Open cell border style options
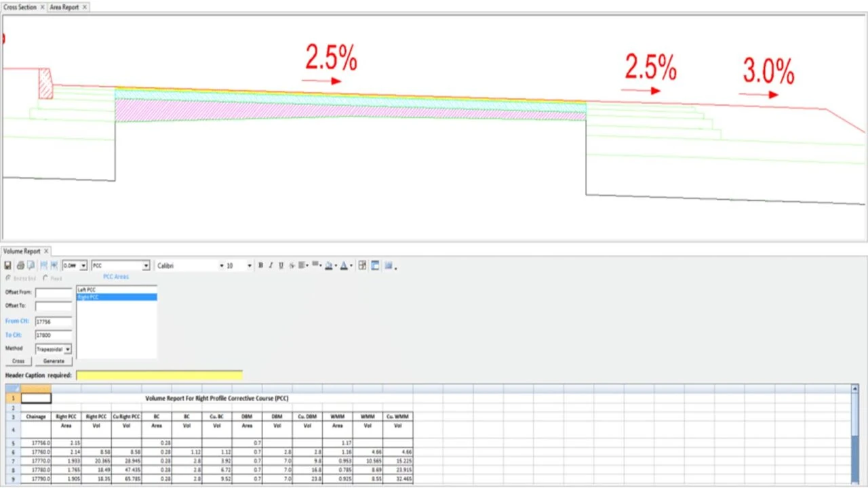 pos(317,266)
